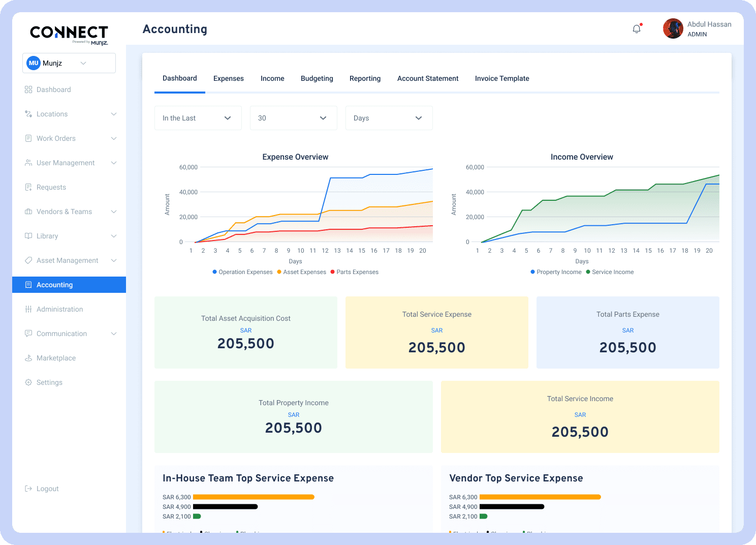Click the Settings gear icon

[x=28, y=382]
